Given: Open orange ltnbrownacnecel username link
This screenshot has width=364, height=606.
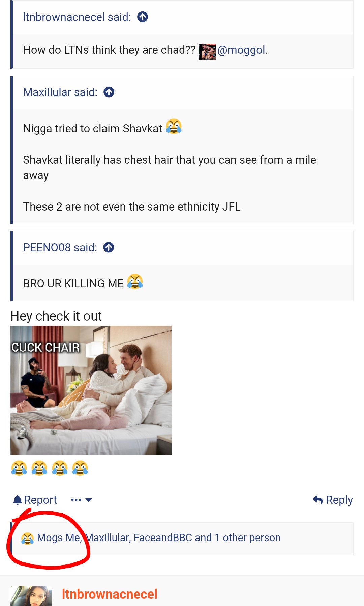Looking at the screenshot, I should [110, 594].
